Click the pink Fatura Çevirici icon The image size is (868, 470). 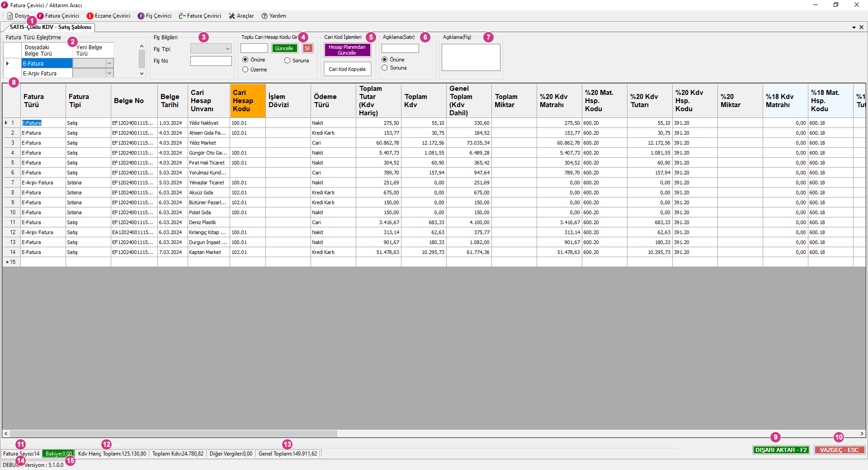(41, 16)
